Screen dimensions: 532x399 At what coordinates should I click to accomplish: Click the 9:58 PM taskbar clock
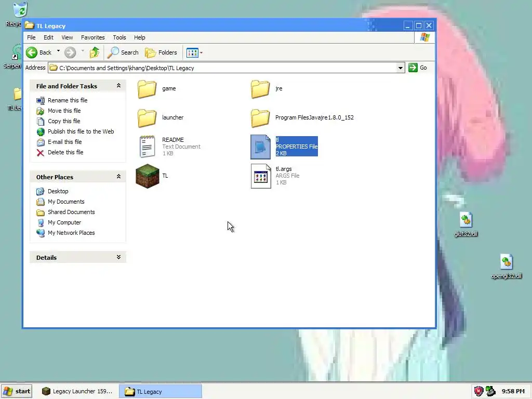click(513, 391)
